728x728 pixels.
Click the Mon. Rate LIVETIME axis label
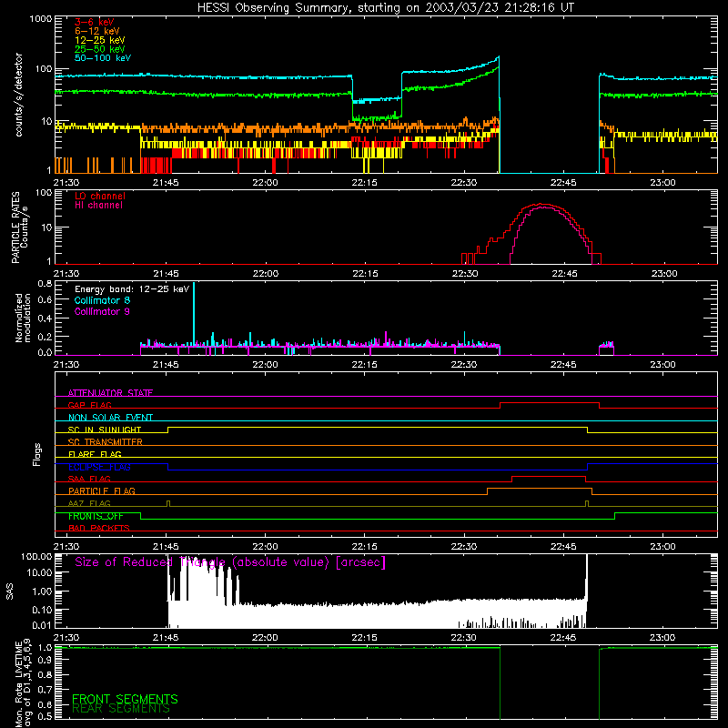click(23, 683)
